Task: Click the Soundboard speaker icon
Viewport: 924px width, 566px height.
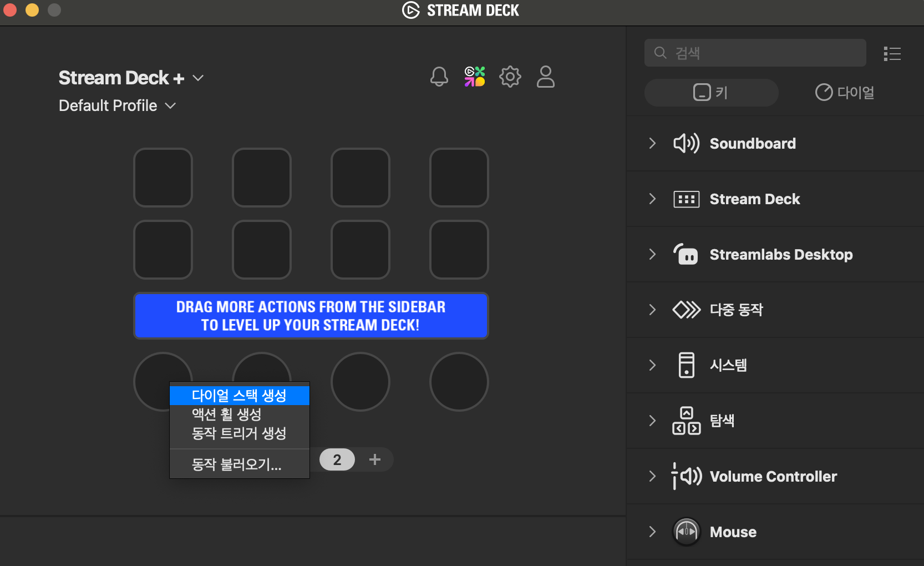Action: [x=687, y=143]
